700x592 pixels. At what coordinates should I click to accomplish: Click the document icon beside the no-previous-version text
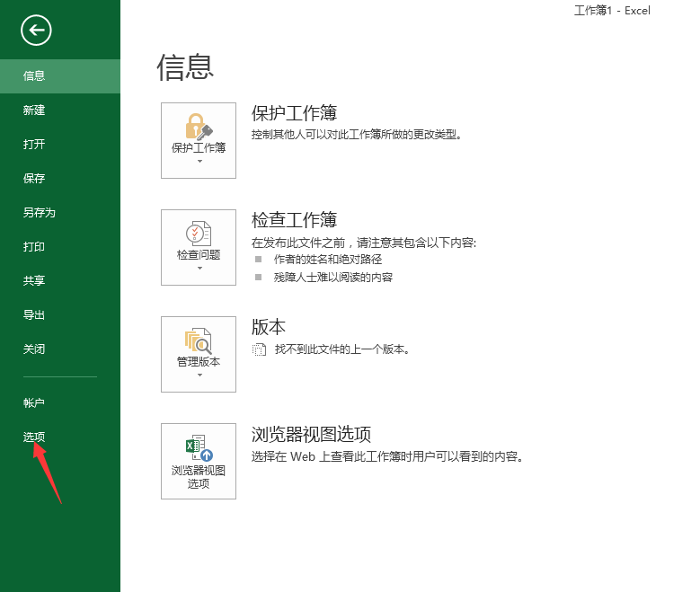(259, 349)
